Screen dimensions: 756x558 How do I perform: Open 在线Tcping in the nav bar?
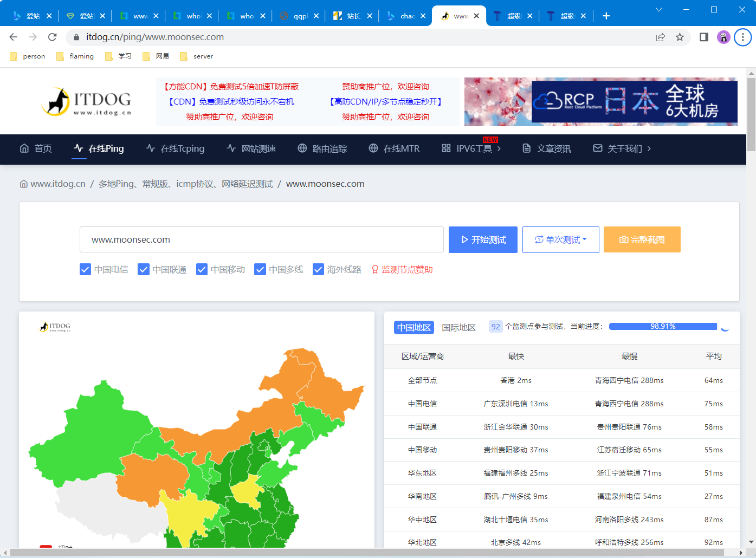click(176, 148)
